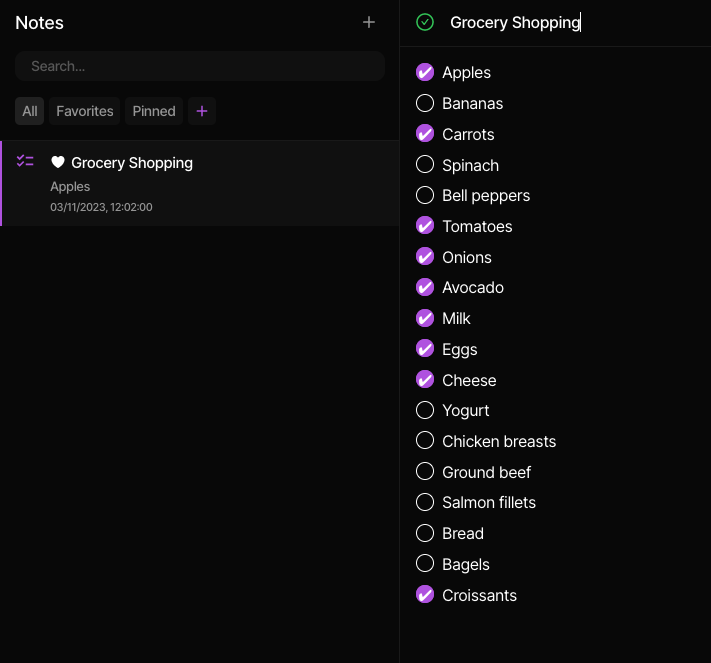Click the green checkmark icon beside note title
Image resolution: width=711 pixels, height=663 pixels.
pos(425,22)
